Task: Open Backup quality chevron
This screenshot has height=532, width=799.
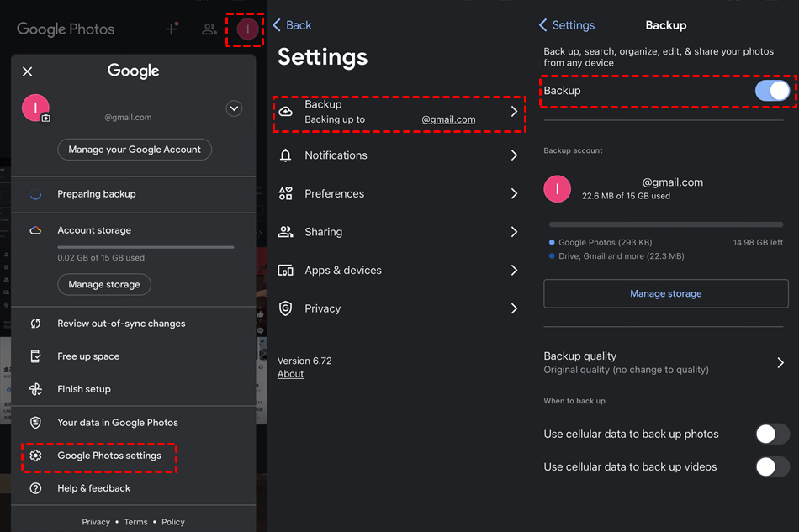Action: (780, 363)
